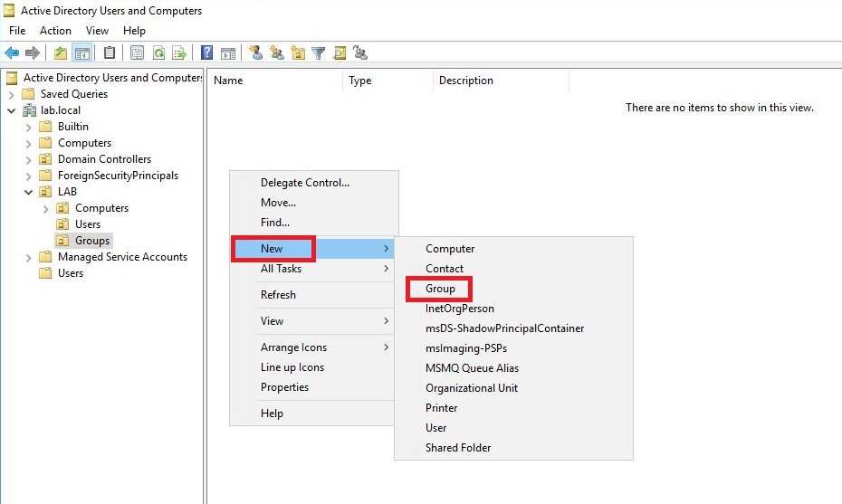Image resolution: width=842 pixels, height=504 pixels.
Task: Open Properties via the toolbar icon
Action: click(137, 52)
